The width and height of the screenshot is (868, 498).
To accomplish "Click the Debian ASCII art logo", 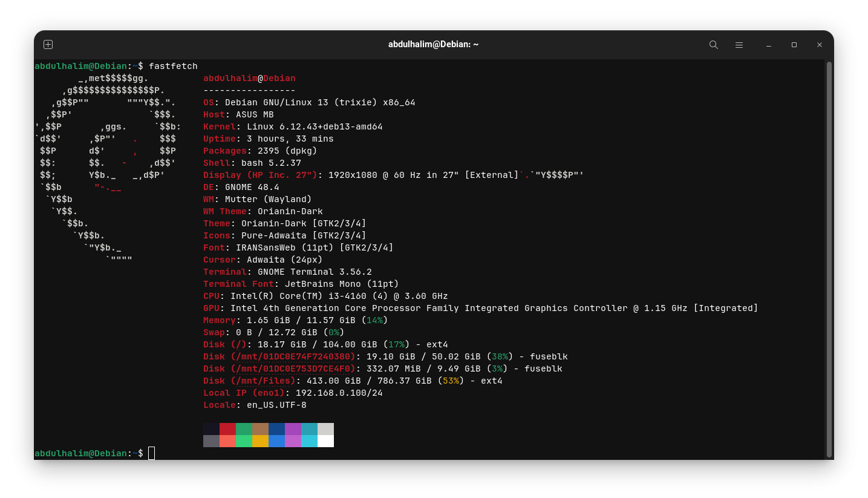I will point(106,163).
